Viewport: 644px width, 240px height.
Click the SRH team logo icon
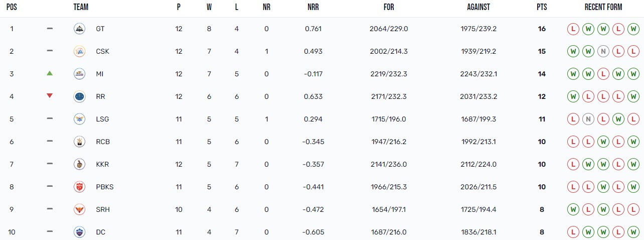79,209
